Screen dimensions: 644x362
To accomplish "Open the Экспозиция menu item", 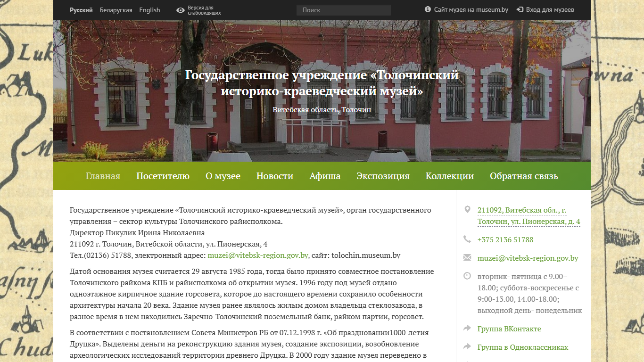I will (383, 176).
